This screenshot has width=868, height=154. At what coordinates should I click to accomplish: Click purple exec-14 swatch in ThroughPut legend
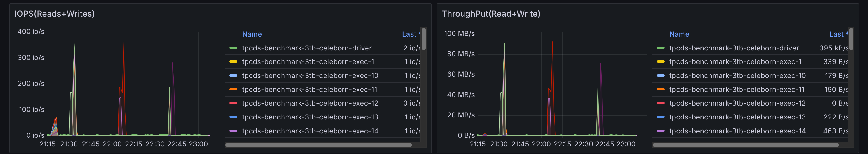[x=660, y=131]
